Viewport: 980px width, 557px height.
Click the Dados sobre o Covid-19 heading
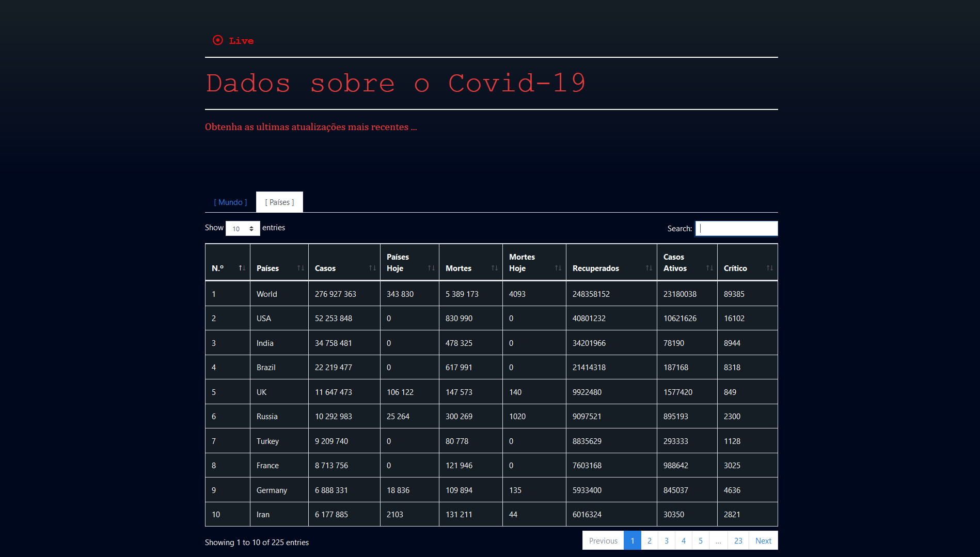pyautogui.click(x=396, y=83)
